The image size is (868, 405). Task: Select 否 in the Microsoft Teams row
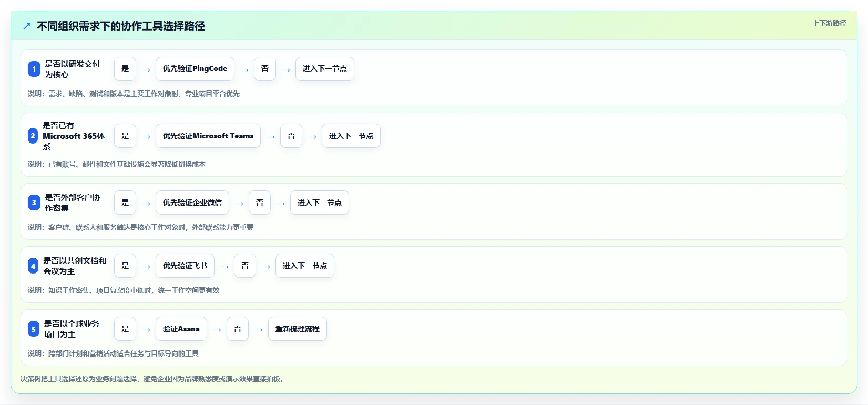click(x=291, y=136)
